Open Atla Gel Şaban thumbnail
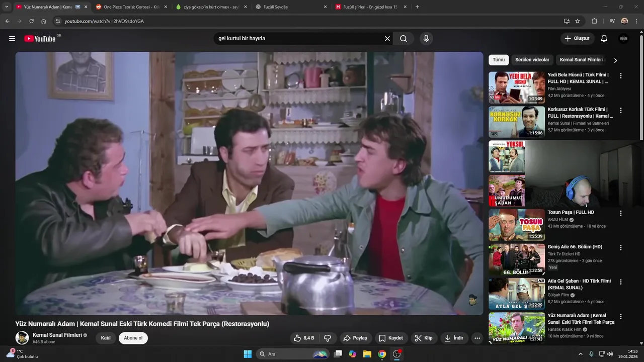Screen dimensions: 644x362 click(517, 294)
